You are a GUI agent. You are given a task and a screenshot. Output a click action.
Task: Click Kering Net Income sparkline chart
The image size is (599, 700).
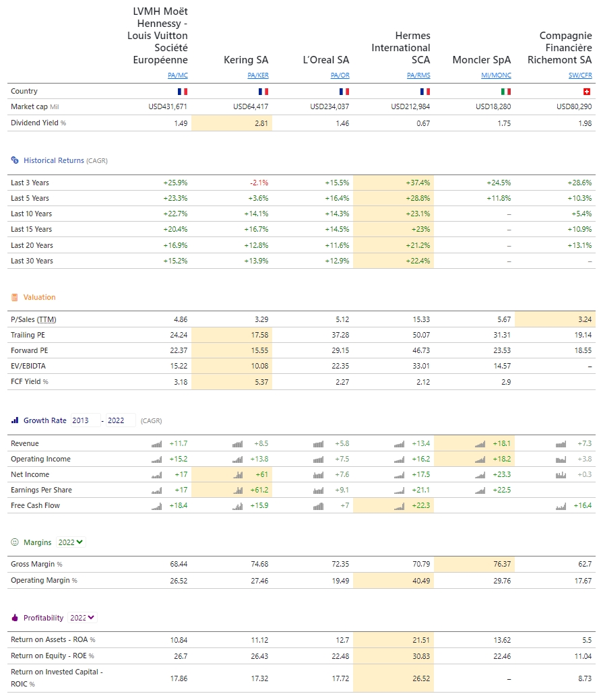[x=237, y=475]
